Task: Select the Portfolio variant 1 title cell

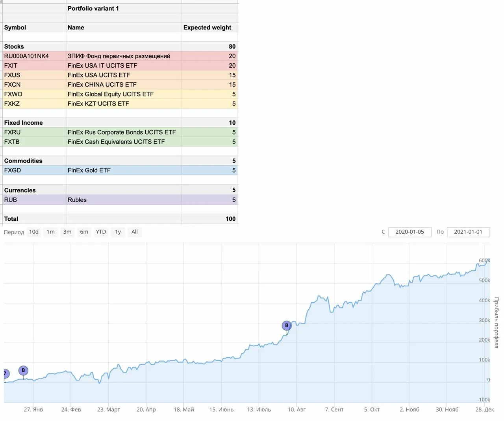Action: point(124,8)
